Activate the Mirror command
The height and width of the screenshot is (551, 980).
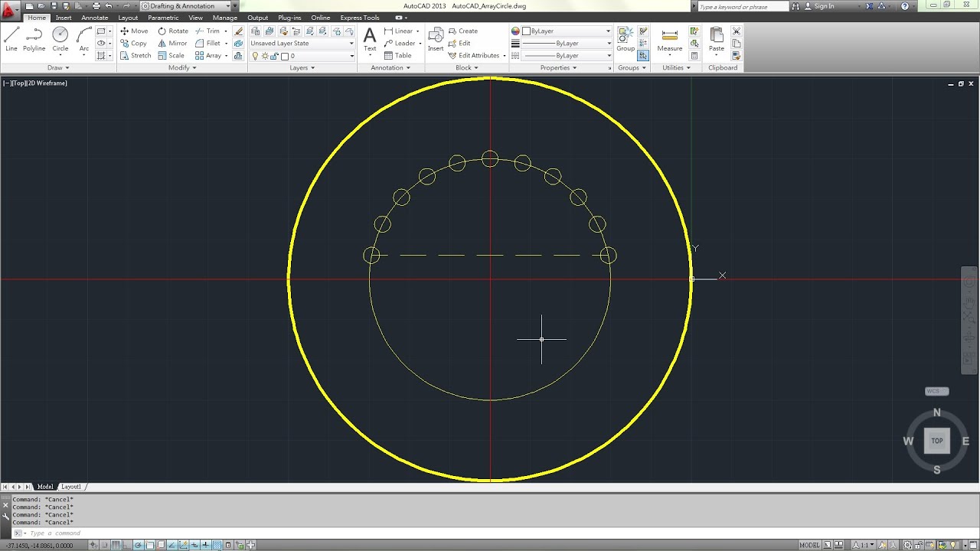click(x=173, y=44)
